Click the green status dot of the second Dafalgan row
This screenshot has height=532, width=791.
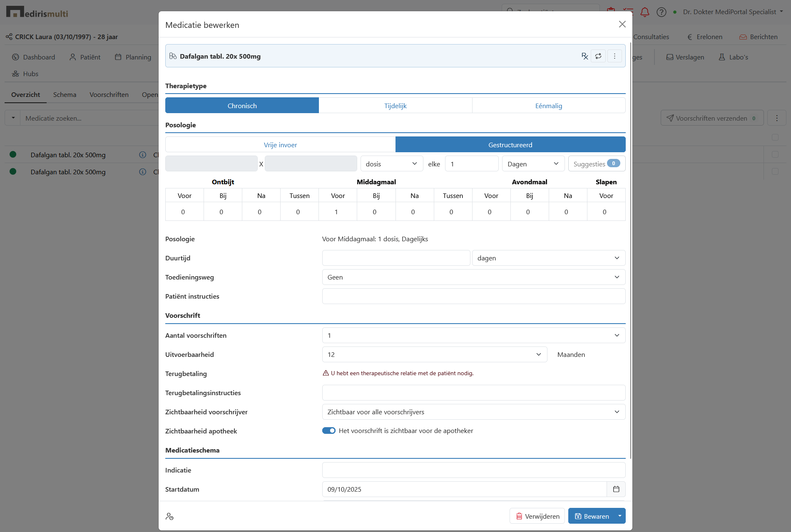pos(13,171)
